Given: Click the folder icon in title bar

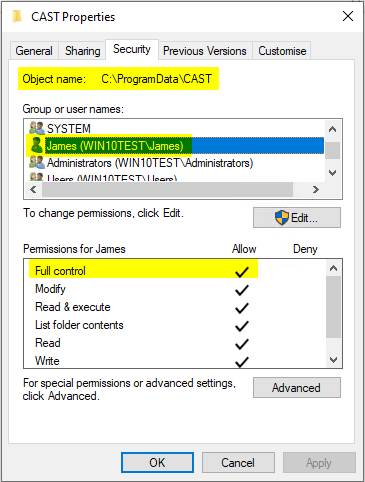Looking at the screenshot, I should [x=17, y=16].
